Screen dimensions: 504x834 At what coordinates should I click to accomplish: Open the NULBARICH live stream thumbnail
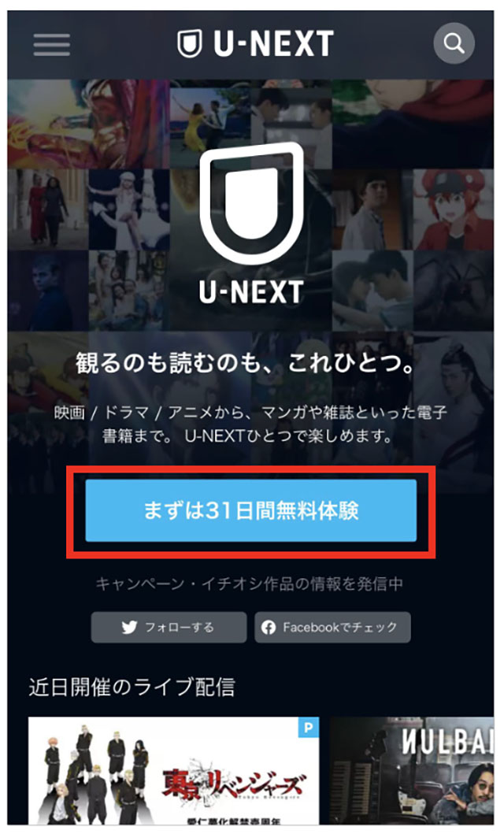click(x=412, y=771)
